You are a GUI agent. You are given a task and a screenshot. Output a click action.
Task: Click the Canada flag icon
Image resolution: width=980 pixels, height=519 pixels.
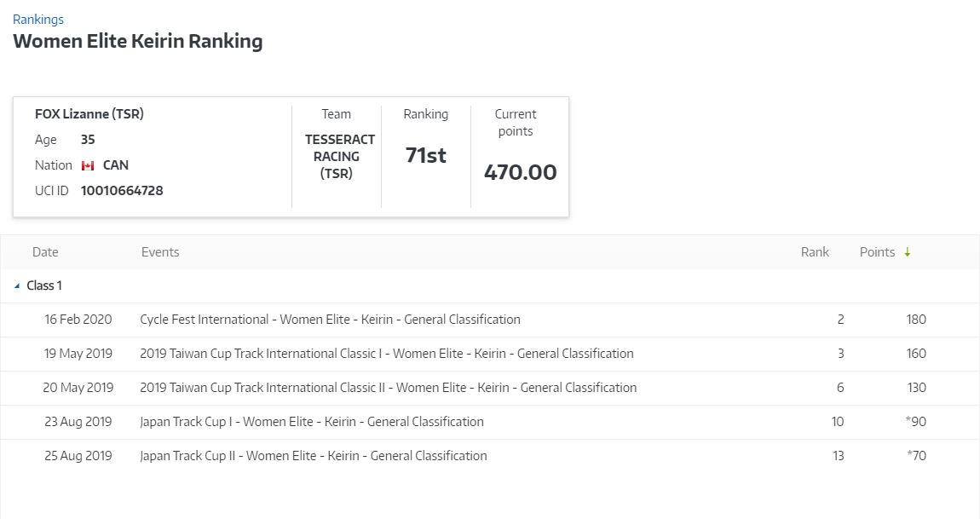point(88,165)
